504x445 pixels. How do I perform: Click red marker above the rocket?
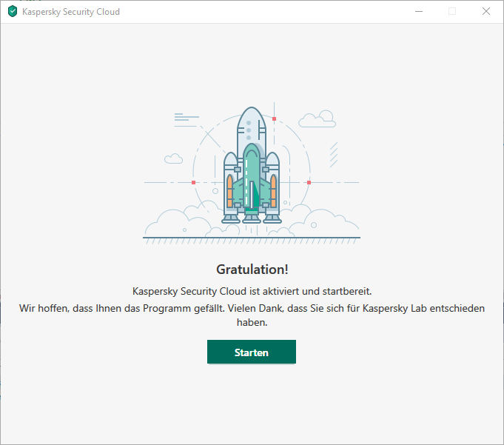274,118
